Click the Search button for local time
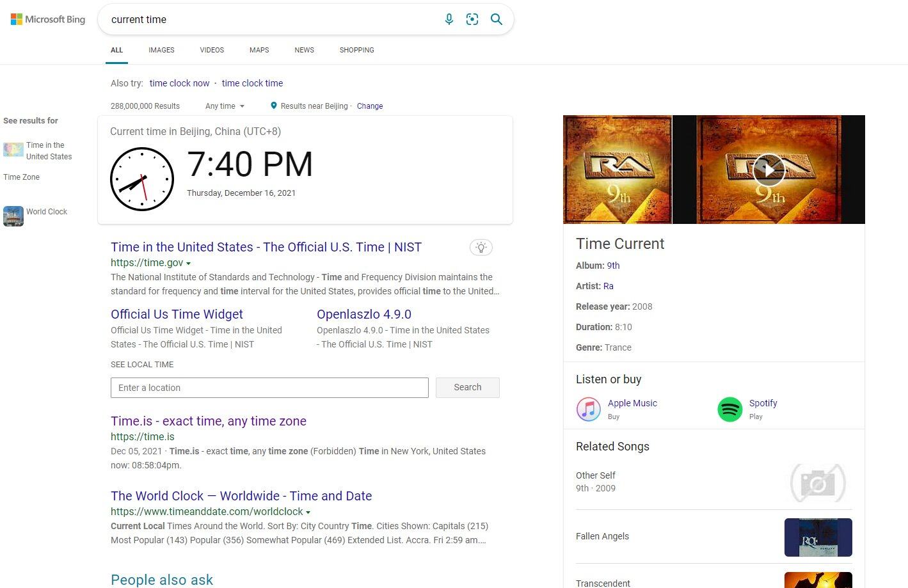The width and height of the screenshot is (908, 588). point(468,388)
